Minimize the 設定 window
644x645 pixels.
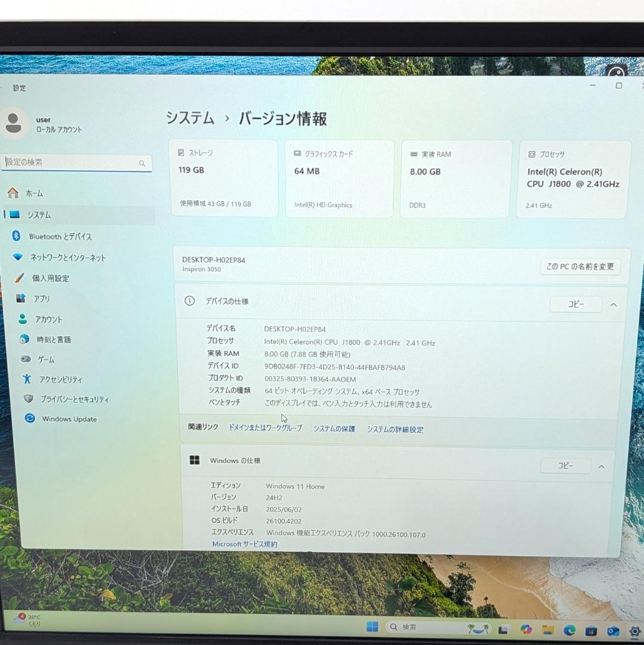pos(593,85)
